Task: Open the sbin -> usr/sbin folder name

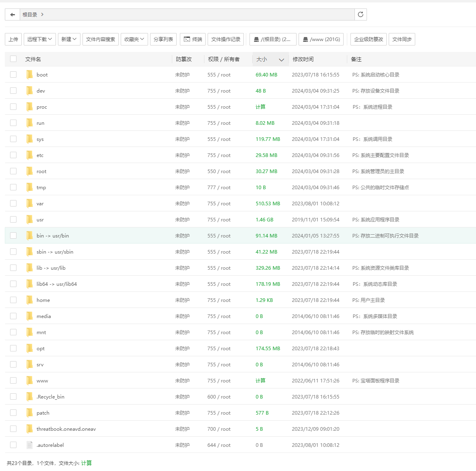Action: tap(55, 252)
